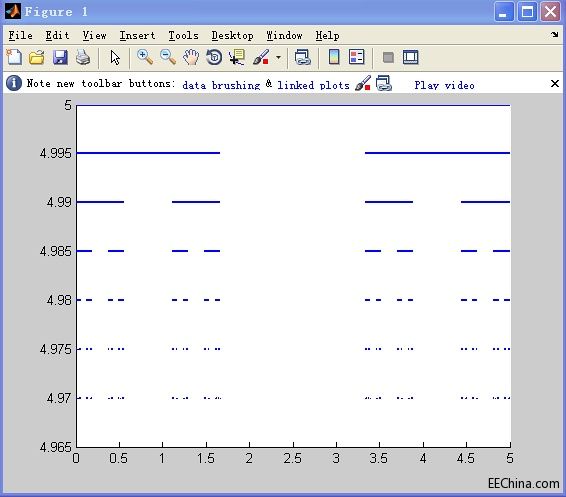Image resolution: width=566 pixels, height=497 pixels.
Task: Select the Edit Plot arrow tool
Action: (x=115, y=57)
